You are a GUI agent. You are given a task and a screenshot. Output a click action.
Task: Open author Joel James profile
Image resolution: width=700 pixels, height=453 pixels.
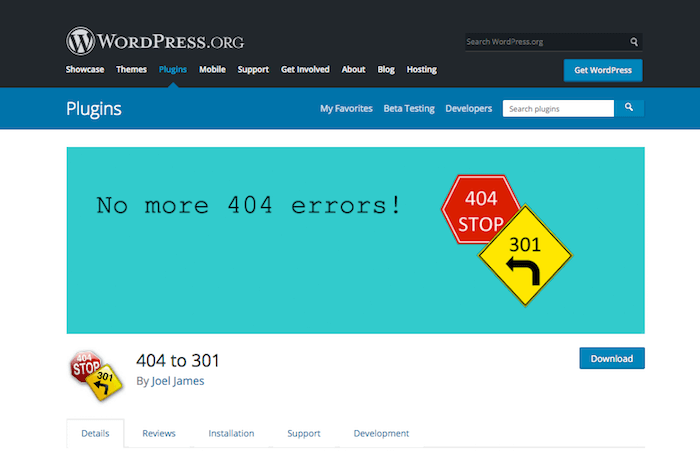(x=178, y=381)
